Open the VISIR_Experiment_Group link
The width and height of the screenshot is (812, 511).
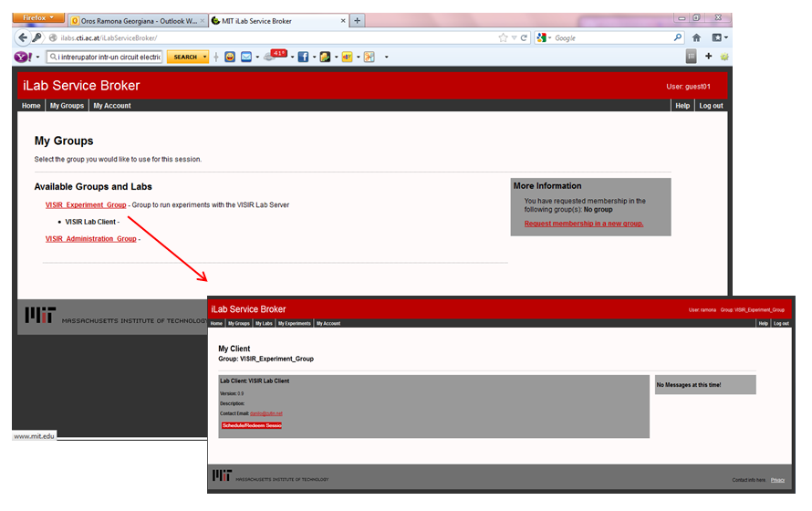pos(86,205)
